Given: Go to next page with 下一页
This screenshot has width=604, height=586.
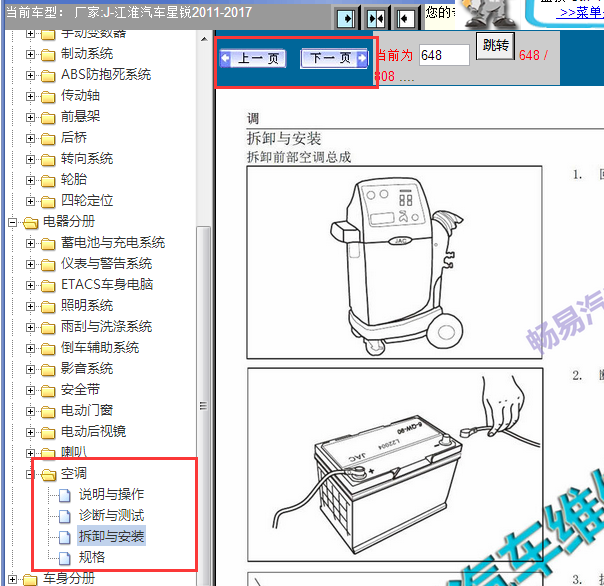Looking at the screenshot, I should 334,59.
